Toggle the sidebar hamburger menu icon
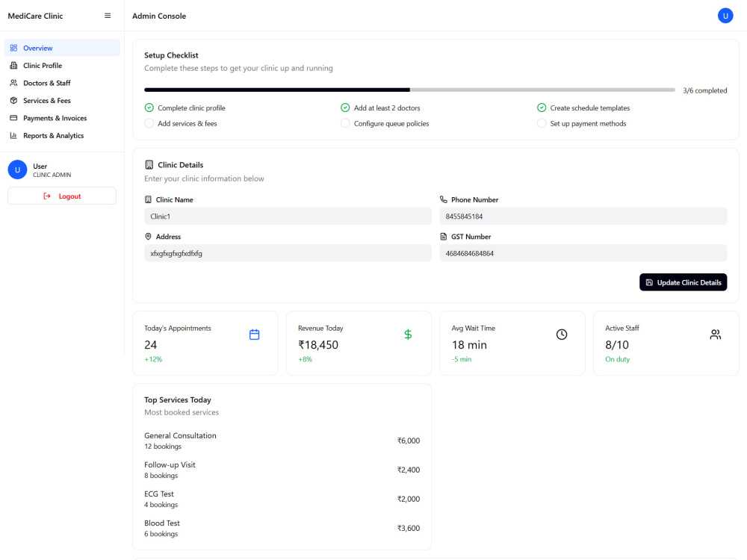 click(x=108, y=16)
